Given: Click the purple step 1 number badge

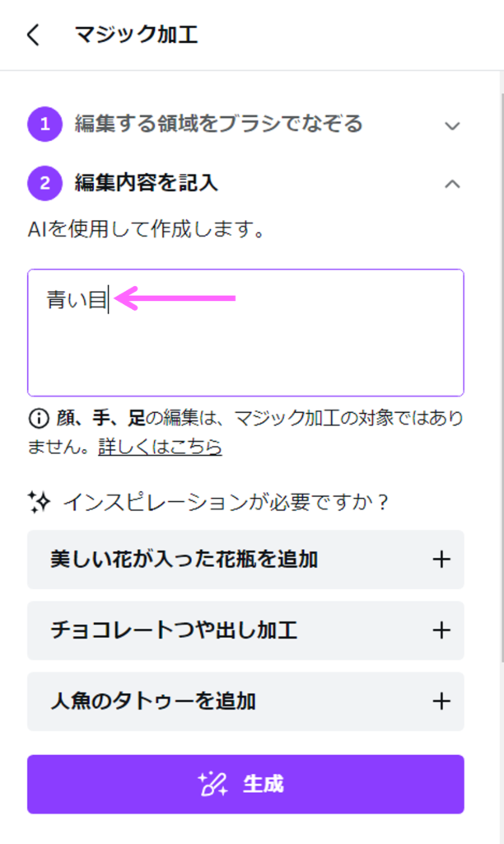Looking at the screenshot, I should point(44,124).
